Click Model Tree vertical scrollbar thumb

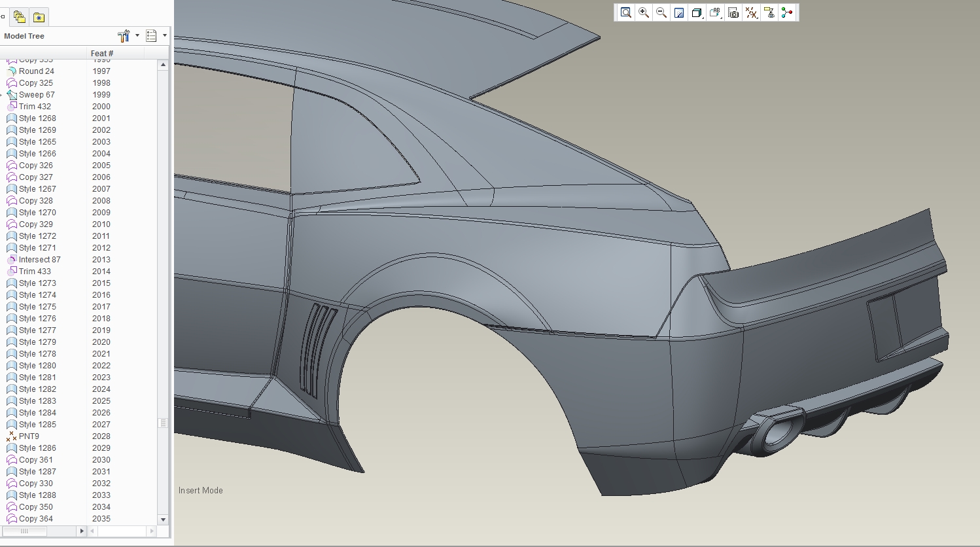point(163,423)
